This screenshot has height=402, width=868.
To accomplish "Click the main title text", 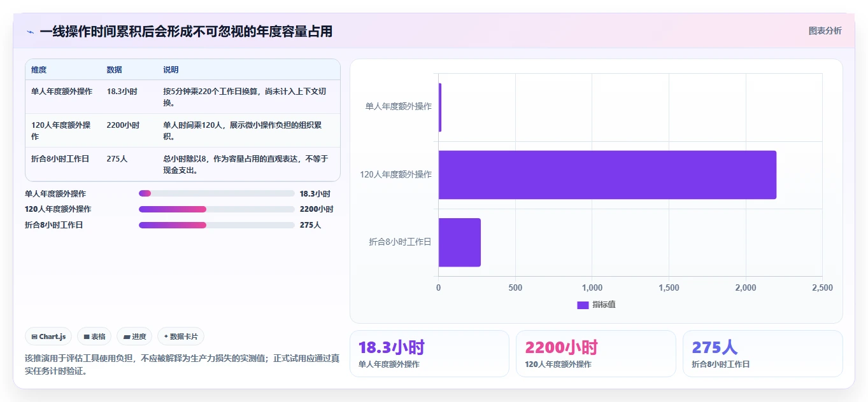I will point(186,32).
